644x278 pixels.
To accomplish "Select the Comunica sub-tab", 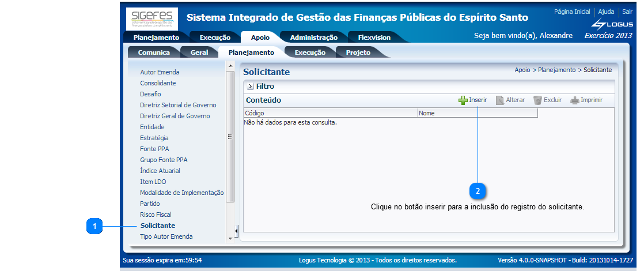I will tap(154, 52).
